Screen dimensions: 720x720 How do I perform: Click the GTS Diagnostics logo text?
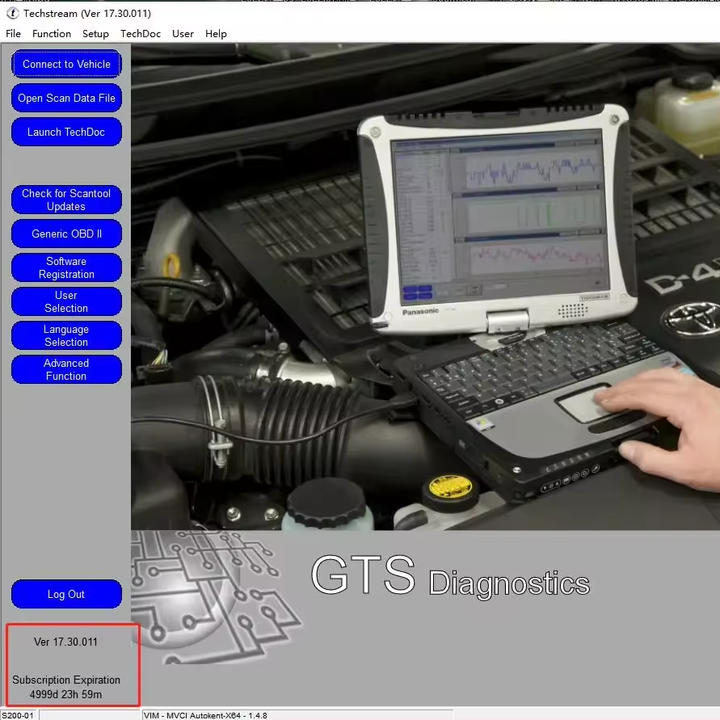(450, 576)
